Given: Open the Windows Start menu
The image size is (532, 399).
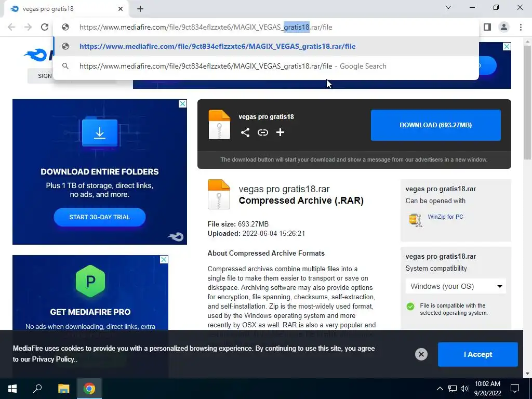Looking at the screenshot, I should pos(12,389).
